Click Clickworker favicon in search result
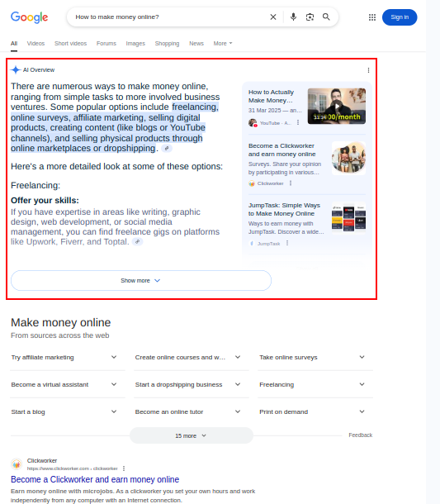Viewport: 440px width, 504px height. [17, 464]
